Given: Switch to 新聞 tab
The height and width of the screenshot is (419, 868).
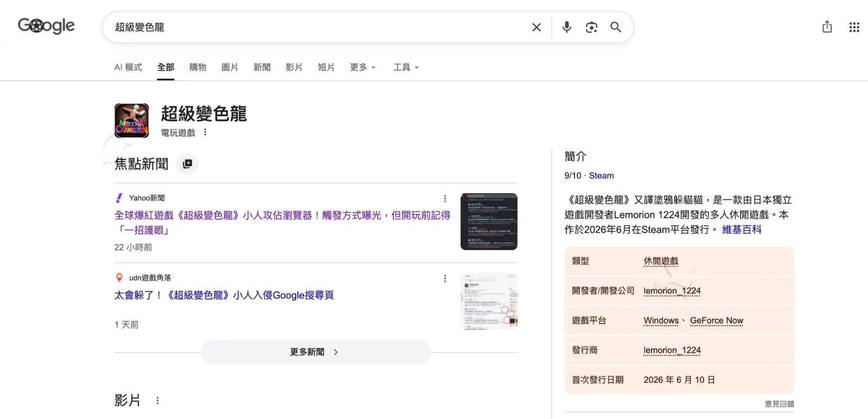Looking at the screenshot, I should 262,67.
